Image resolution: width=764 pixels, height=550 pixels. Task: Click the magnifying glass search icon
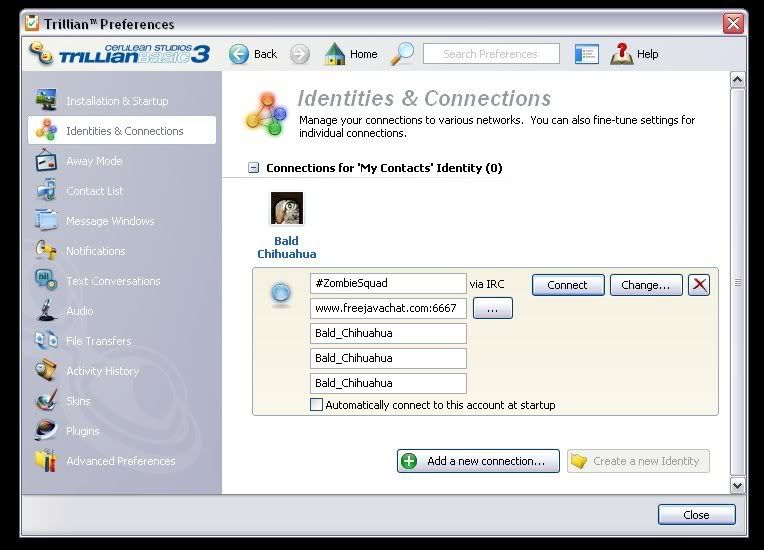pyautogui.click(x=402, y=54)
